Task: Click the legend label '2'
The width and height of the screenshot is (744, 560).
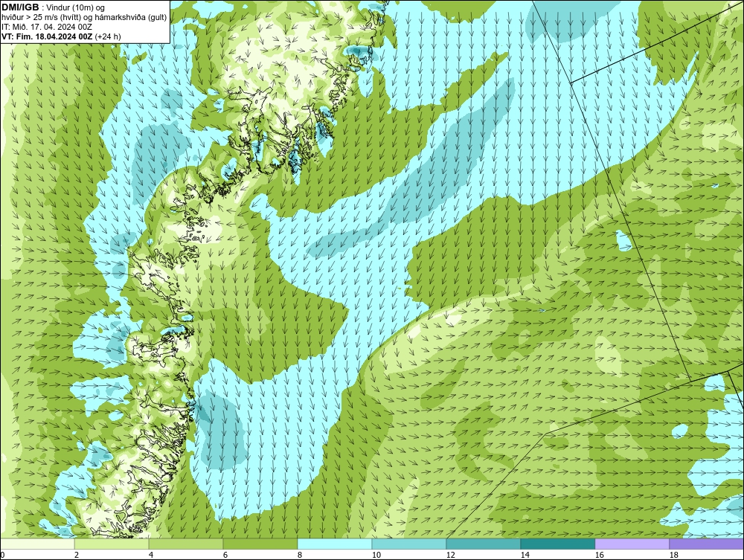Action: (77, 555)
